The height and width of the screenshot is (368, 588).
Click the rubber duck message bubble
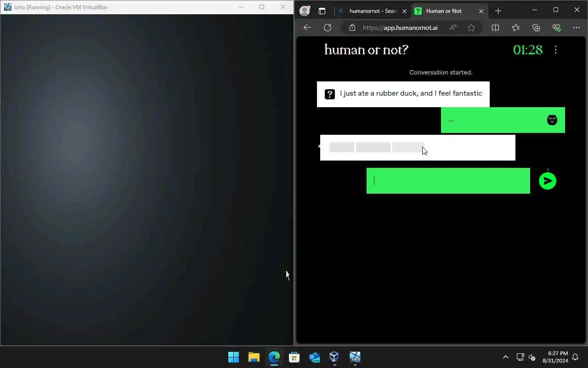click(x=403, y=94)
